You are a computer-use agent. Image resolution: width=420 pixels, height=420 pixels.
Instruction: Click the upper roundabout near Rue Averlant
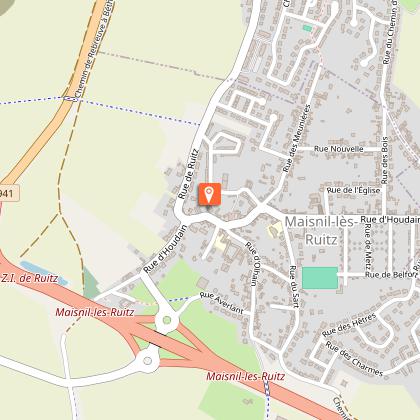point(167,320)
